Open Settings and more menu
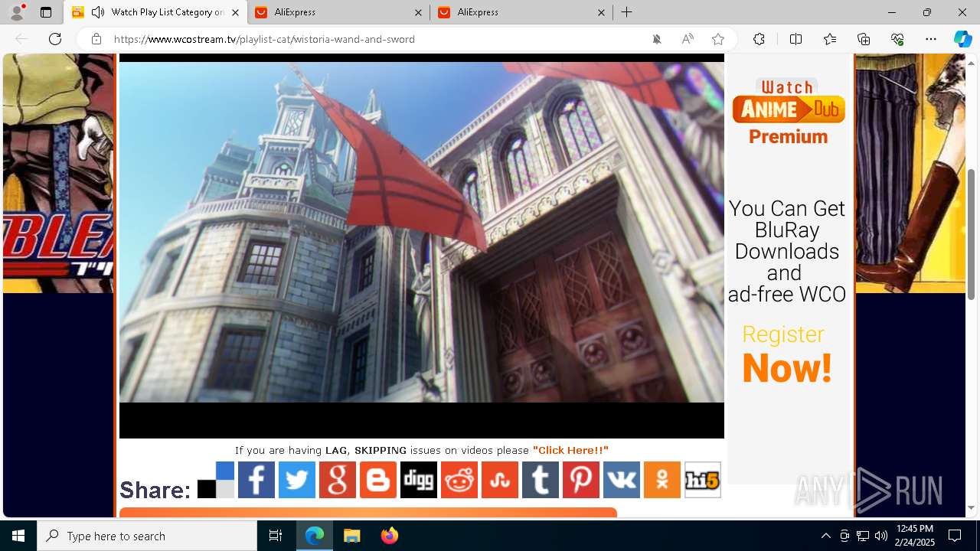980x551 pixels. click(x=931, y=39)
